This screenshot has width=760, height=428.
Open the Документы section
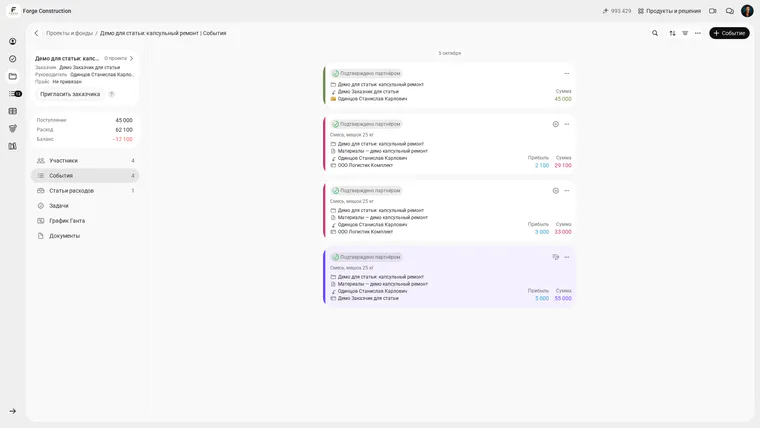click(x=85, y=236)
